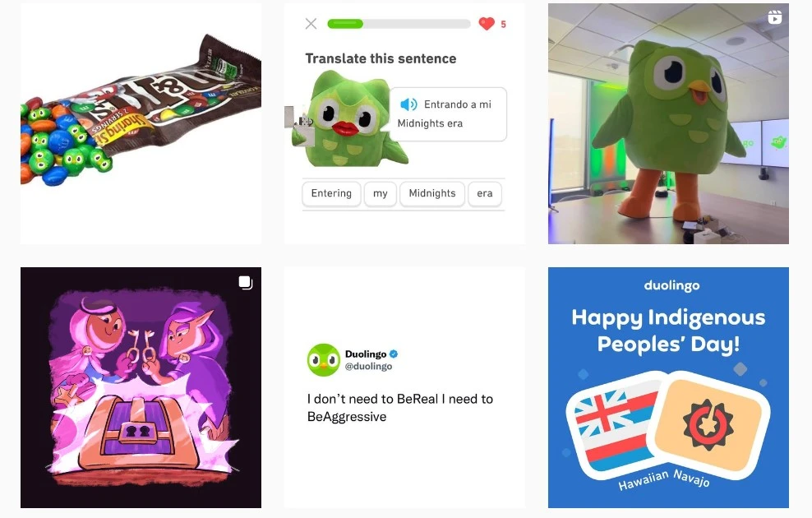
Task: Open the BeAggressive tweet post
Action: click(x=404, y=387)
